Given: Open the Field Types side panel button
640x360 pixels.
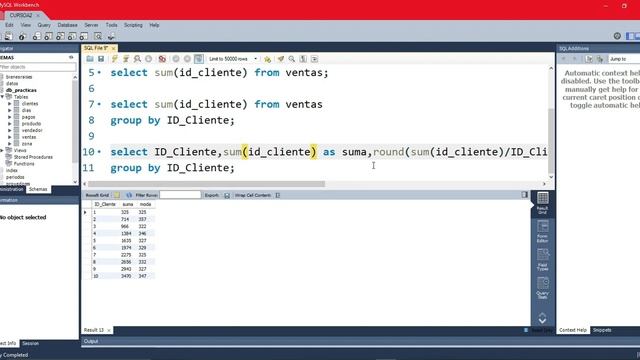Looking at the screenshot, I should point(542,260).
